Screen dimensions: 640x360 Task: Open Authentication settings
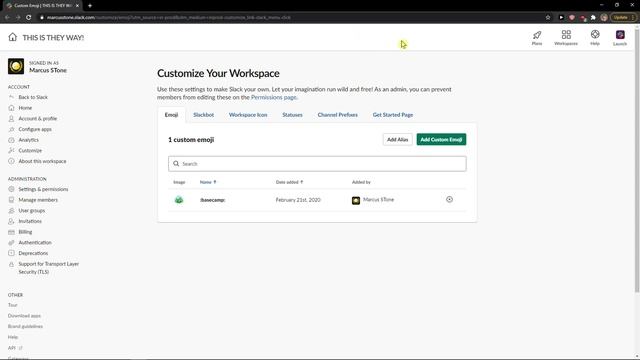point(35,242)
